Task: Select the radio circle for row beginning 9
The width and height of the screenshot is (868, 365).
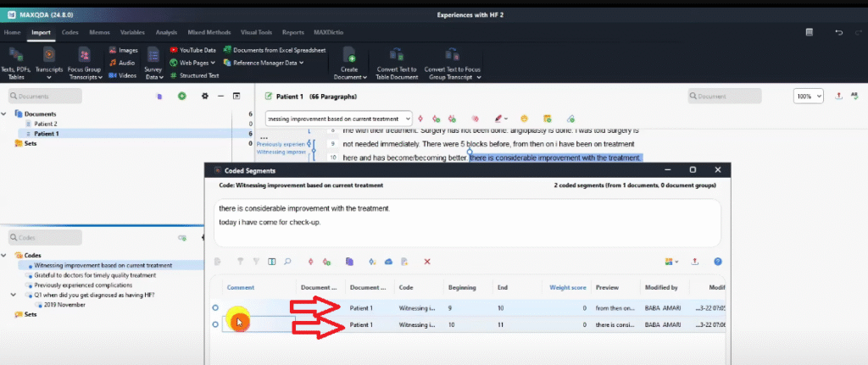Action: point(215,308)
